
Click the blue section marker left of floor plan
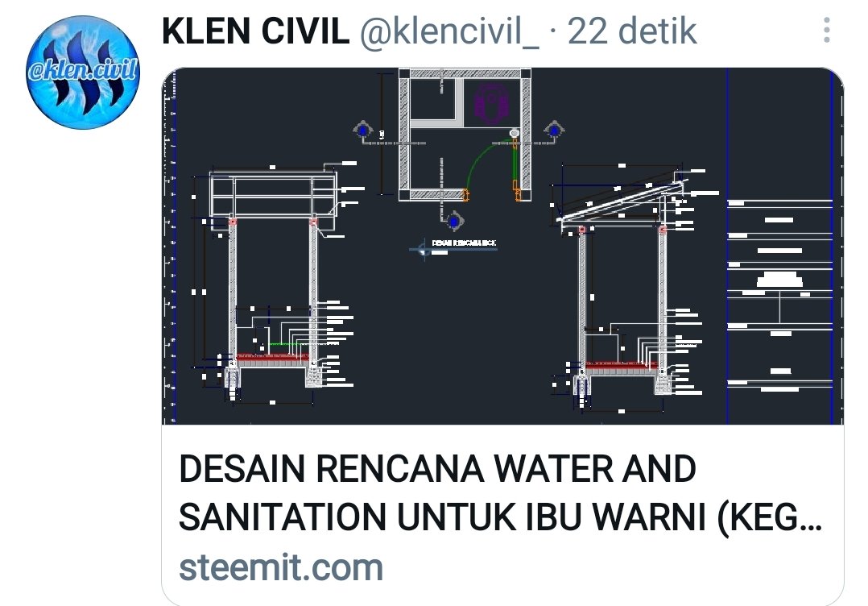(362, 131)
